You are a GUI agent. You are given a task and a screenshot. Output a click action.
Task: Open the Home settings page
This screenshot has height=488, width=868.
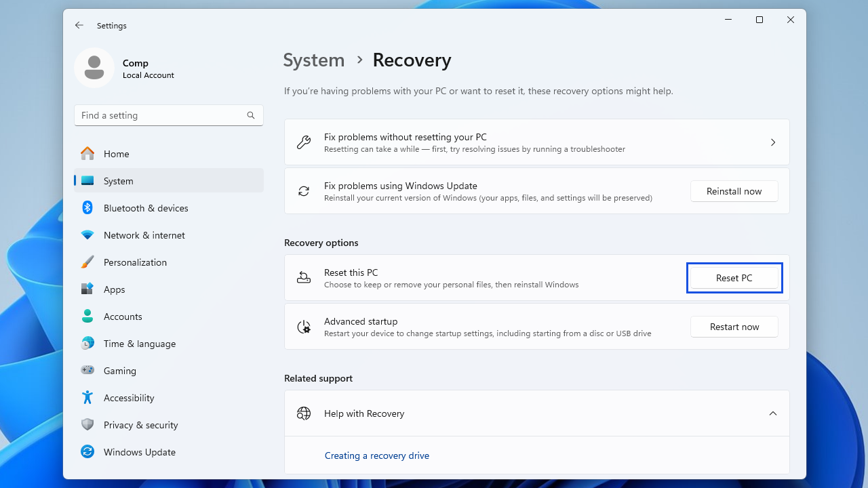coord(169,154)
